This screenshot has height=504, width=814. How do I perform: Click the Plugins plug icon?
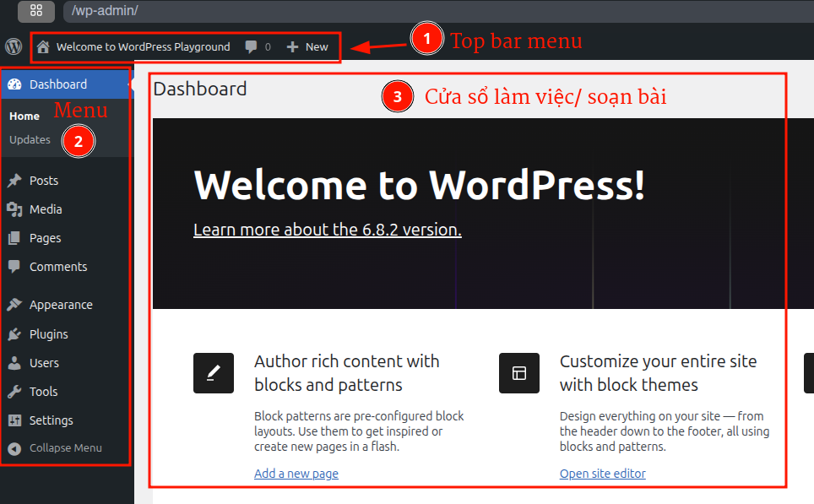click(x=14, y=333)
